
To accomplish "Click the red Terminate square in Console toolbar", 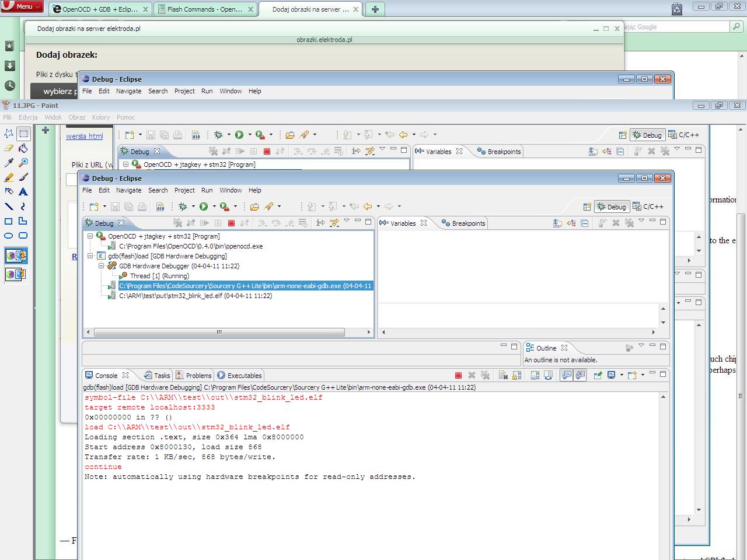I will click(458, 376).
